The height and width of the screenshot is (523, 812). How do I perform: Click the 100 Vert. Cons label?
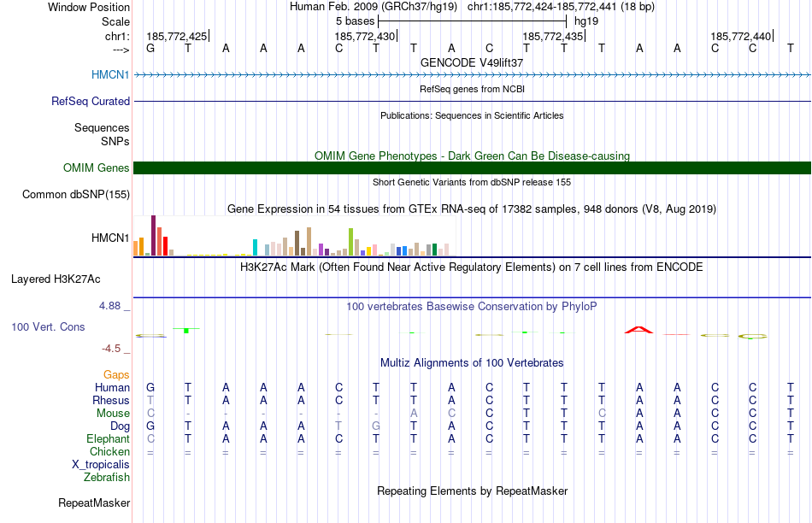[48, 326]
